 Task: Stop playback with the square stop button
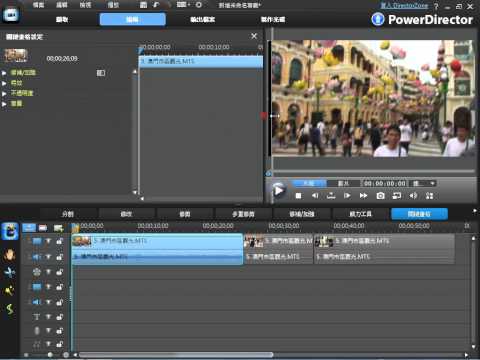[298, 196]
